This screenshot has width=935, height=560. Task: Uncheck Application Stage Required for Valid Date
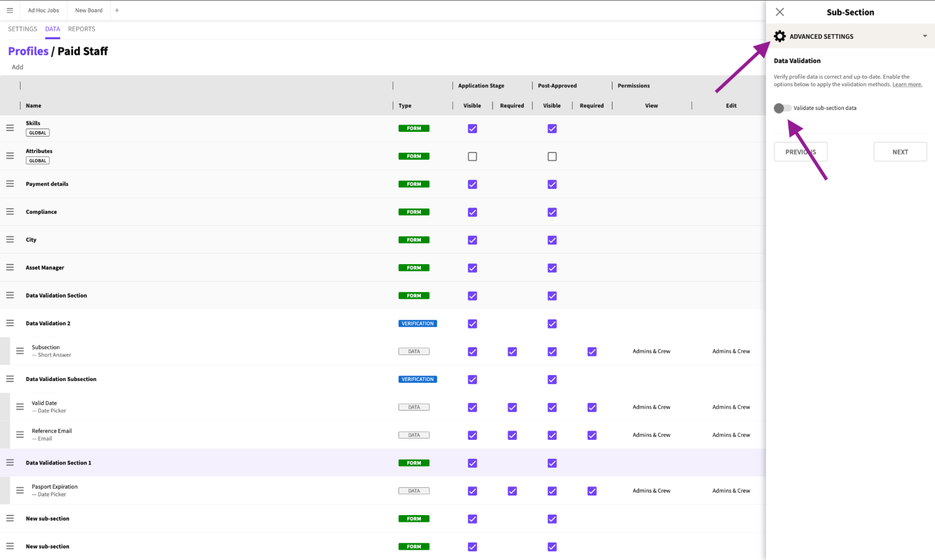pyautogui.click(x=512, y=407)
